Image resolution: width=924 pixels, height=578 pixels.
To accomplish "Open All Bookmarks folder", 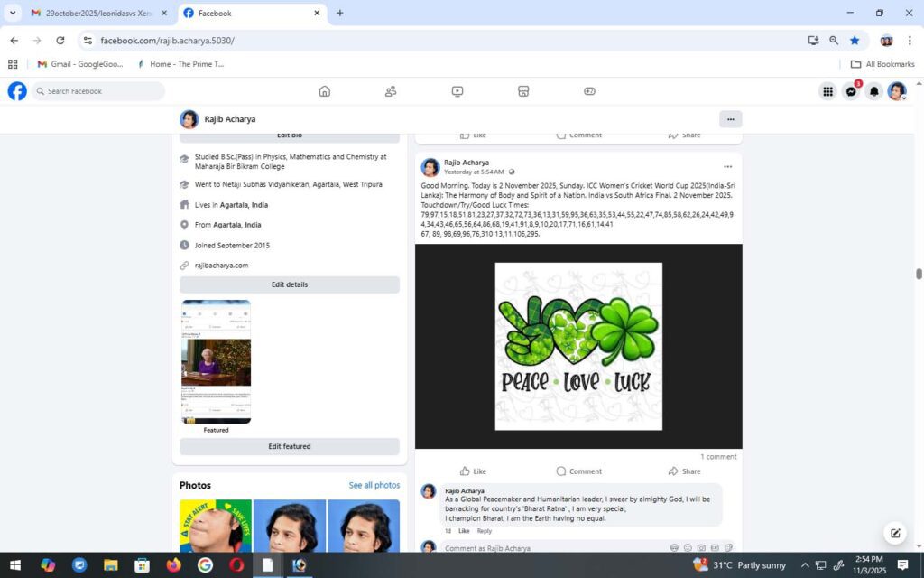I will pos(882,64).
